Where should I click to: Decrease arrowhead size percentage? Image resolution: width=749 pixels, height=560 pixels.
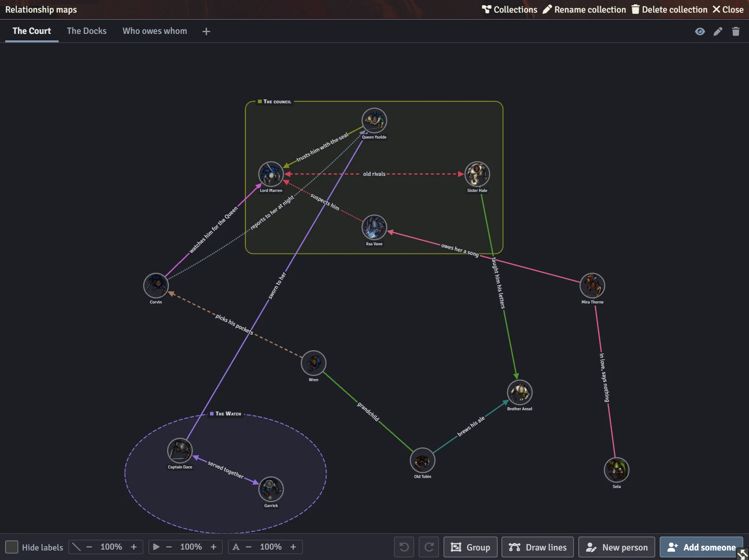(169, 547)
